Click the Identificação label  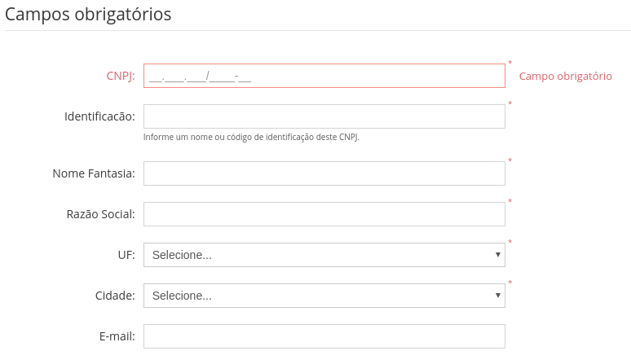tap(99, 116)
